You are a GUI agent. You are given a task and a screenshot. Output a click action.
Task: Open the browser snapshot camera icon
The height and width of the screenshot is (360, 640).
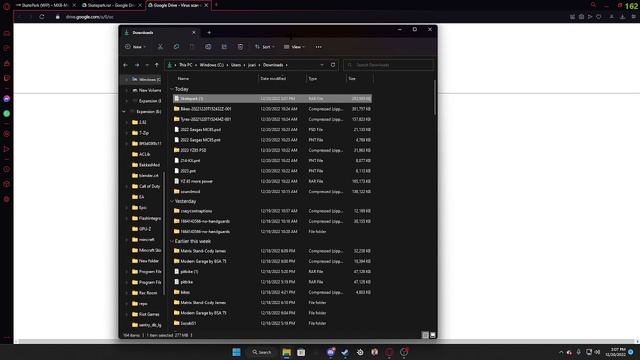coord(581,17)
